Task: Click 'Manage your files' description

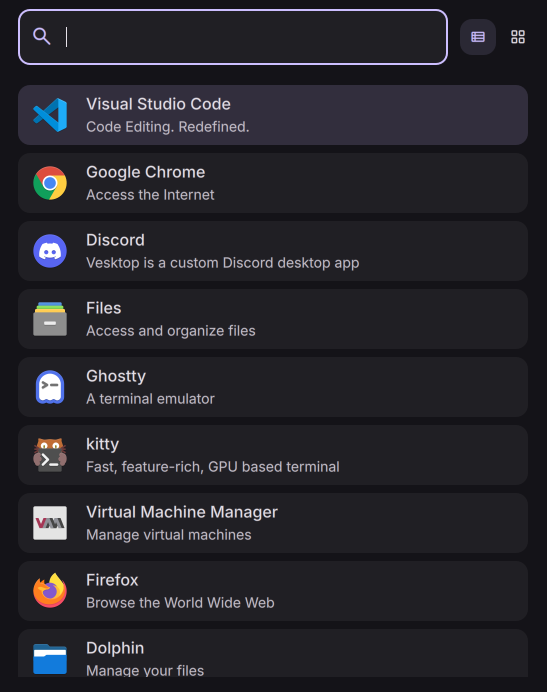Action: (x=145, y=670)
